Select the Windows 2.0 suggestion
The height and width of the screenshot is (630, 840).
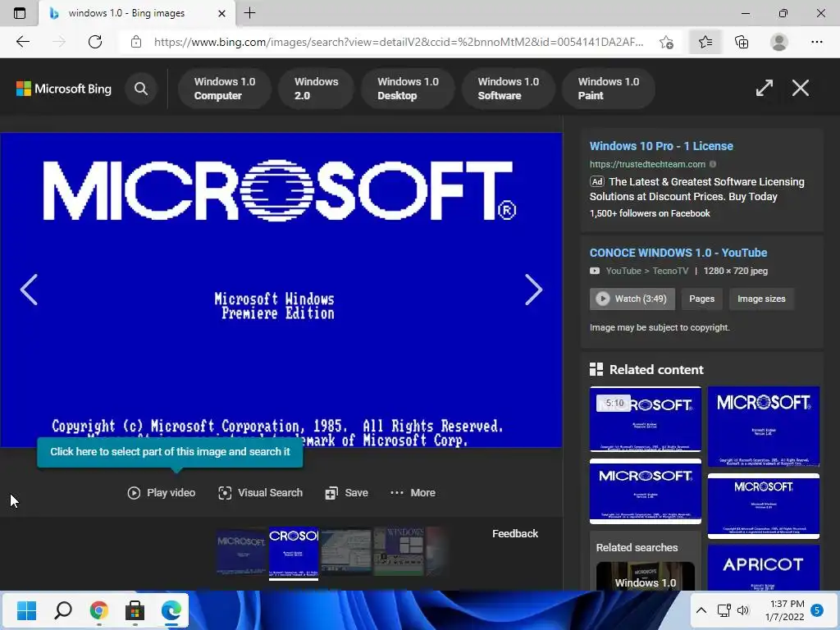316,89
